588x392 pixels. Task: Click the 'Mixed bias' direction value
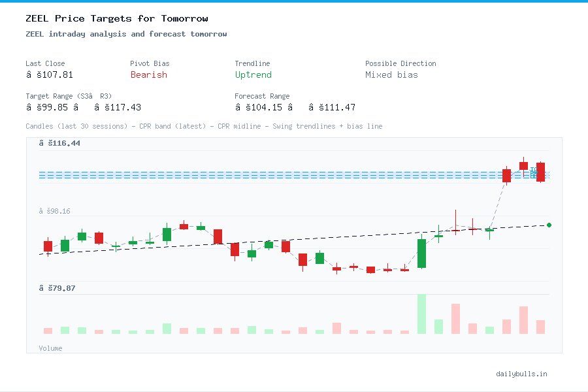point(391,74)
